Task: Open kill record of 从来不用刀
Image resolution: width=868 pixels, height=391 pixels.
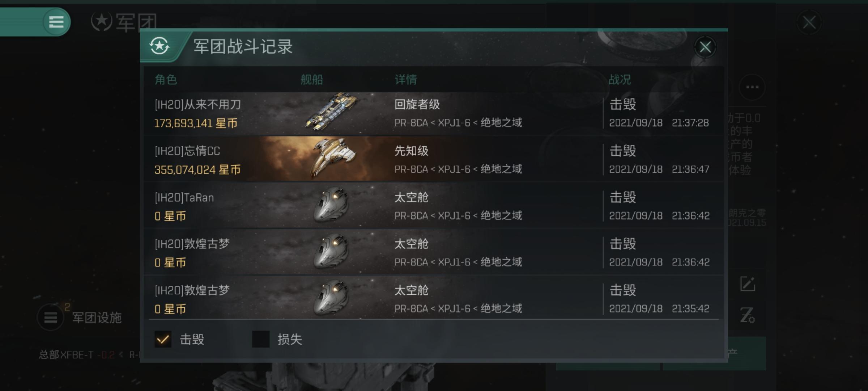Action: point(434,113)
